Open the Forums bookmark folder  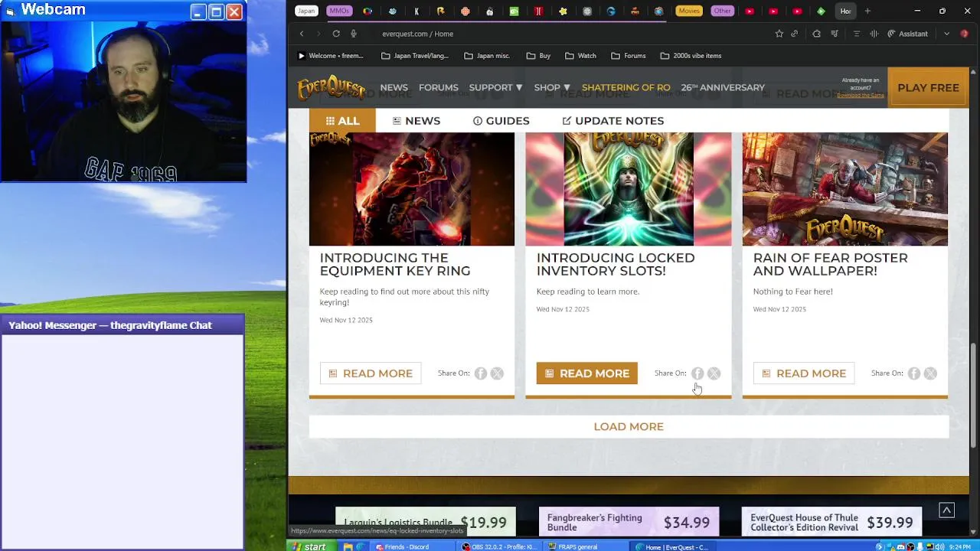click(x=628, y=56)
